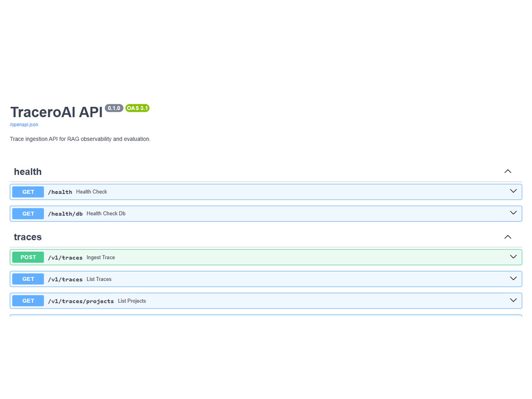
Task: Click the POST badge for Ingest Trace
Action: click(28, 257)
